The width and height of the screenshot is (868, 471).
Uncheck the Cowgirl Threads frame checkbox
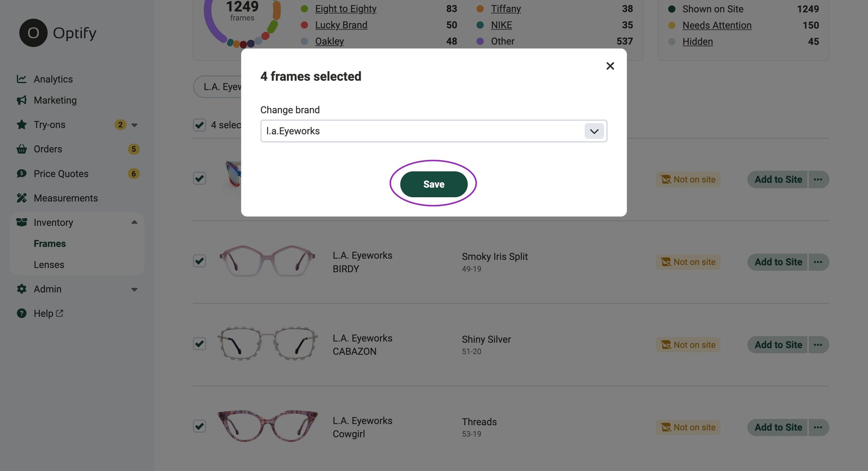tap(199, 426)
